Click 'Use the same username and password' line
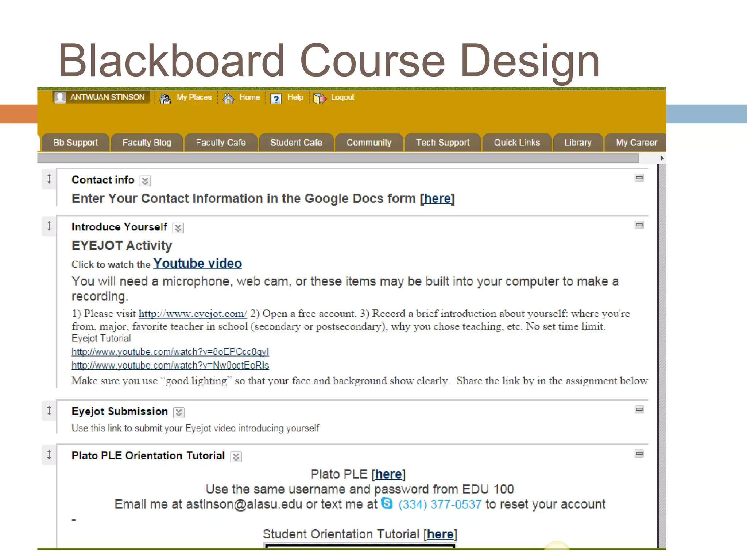 coord(360,489)
